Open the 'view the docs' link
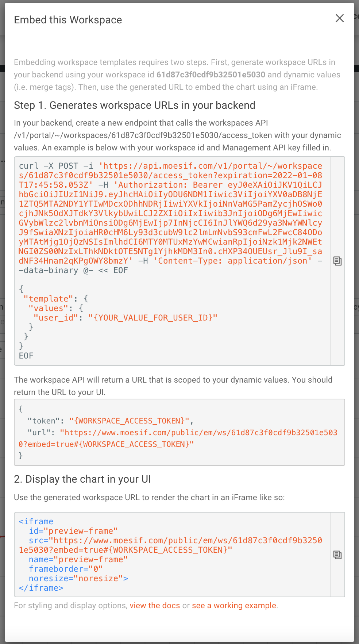This screenshot has height=644, width=359. (x=155, y=605)
